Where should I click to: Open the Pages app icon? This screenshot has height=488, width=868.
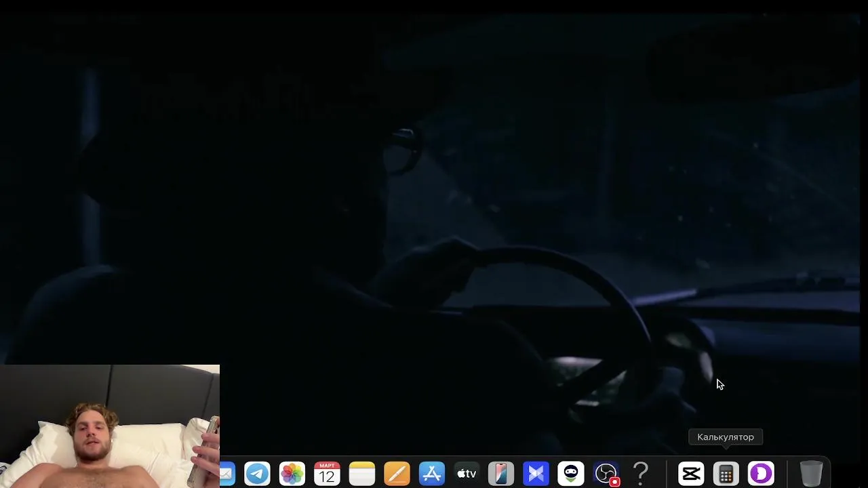click(x=397, y=473)
